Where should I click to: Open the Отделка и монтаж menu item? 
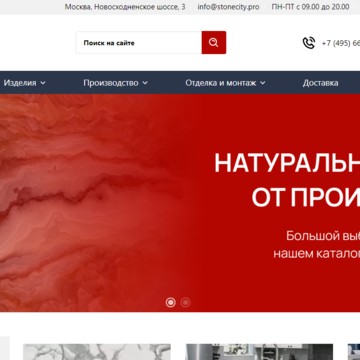click(221, 83)
